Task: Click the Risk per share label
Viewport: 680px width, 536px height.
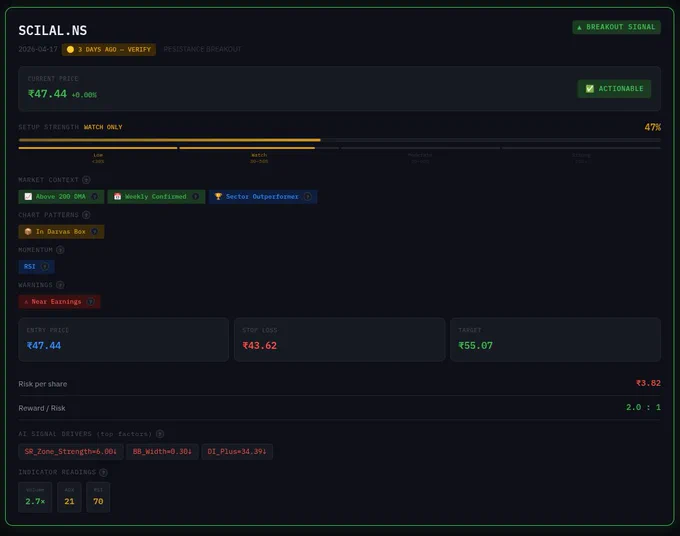Action: coord(42,384)
